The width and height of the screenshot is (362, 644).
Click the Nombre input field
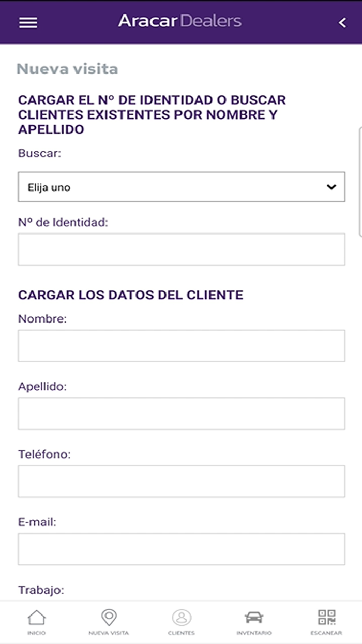point(181,345)
